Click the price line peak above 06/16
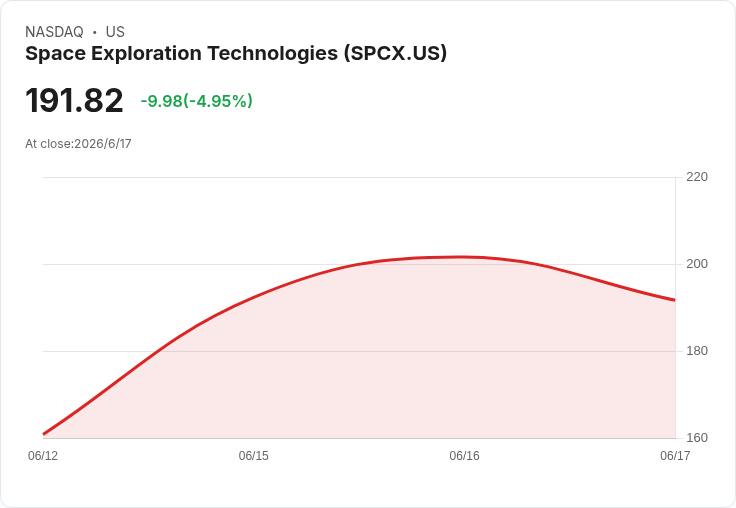Screen dimensions: 736x508 tap(462, 257)
